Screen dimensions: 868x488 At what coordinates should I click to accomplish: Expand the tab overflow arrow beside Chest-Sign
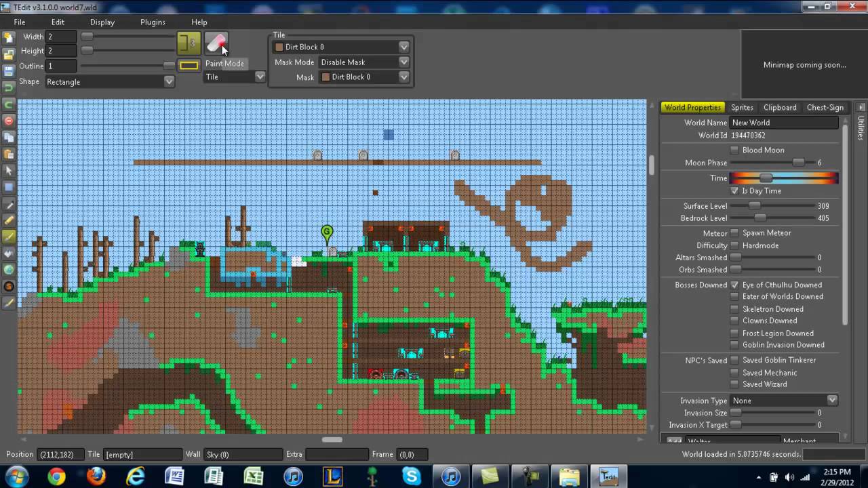(x=861, y=107)
